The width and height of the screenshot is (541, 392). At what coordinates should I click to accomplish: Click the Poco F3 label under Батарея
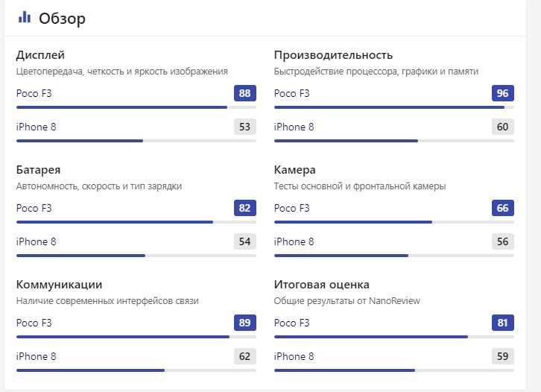point(34,208)
